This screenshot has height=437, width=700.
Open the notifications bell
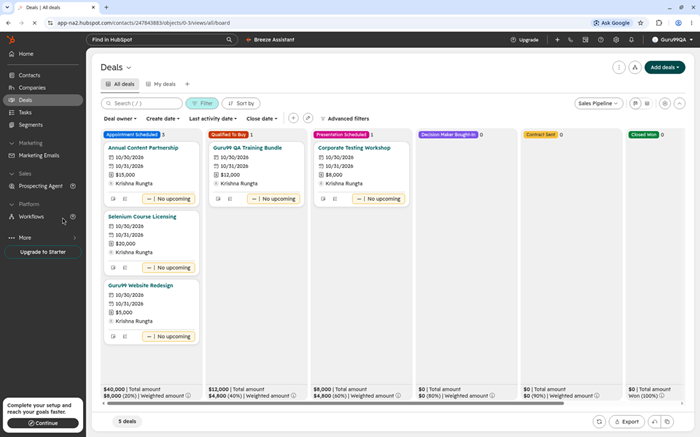[x=631, y=40]
